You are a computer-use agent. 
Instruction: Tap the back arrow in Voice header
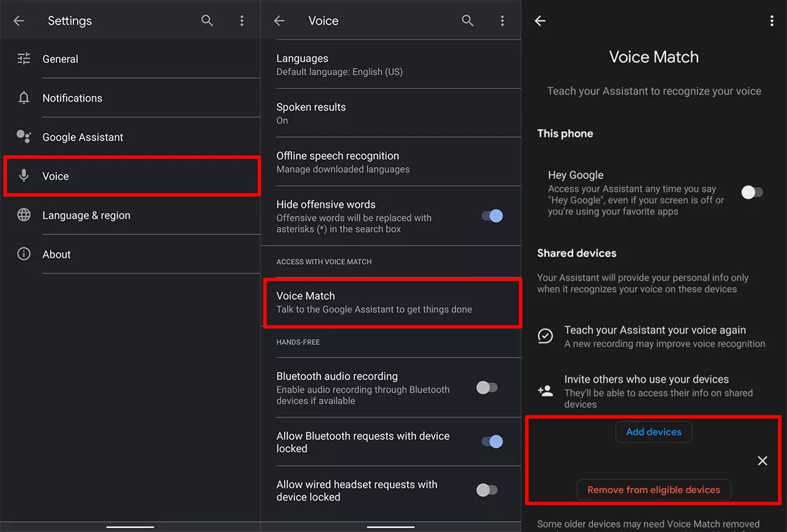click(279, 21)
